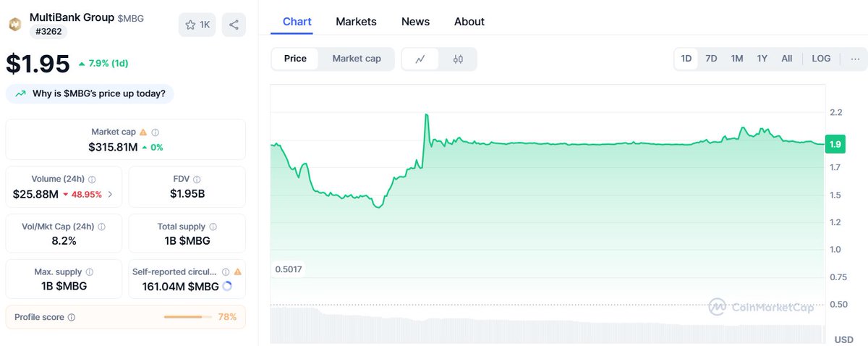Click the USD currency label on chart

coord(843,339)
